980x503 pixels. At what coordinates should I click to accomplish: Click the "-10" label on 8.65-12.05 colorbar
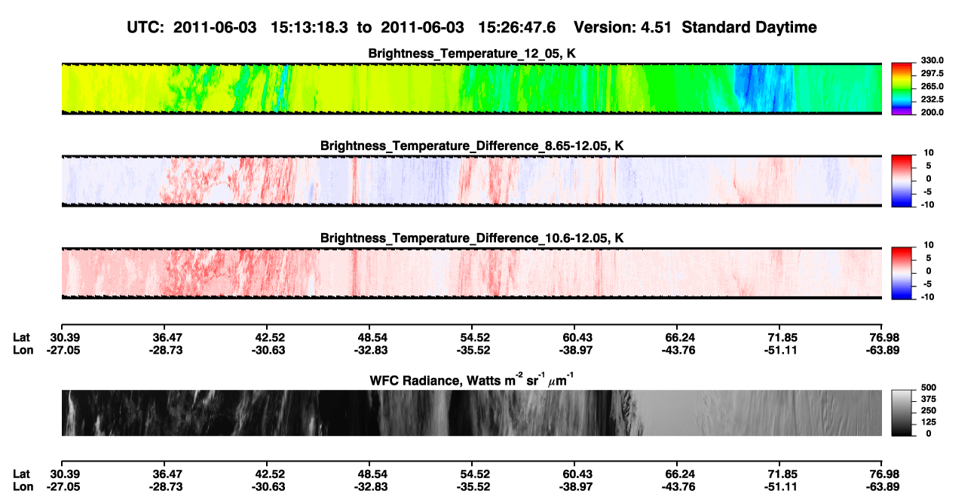[x=929, y=204]
